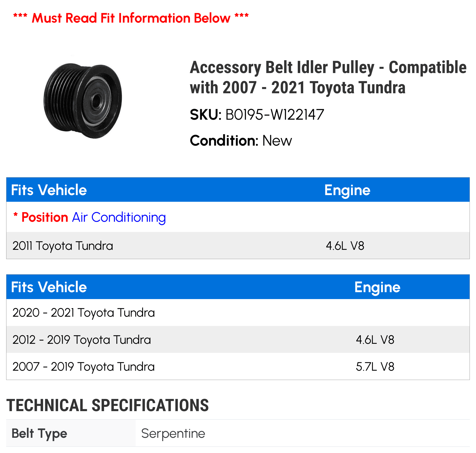Click the second table's Engine header
The image size is (476, 453).
(x=377, y=287)
